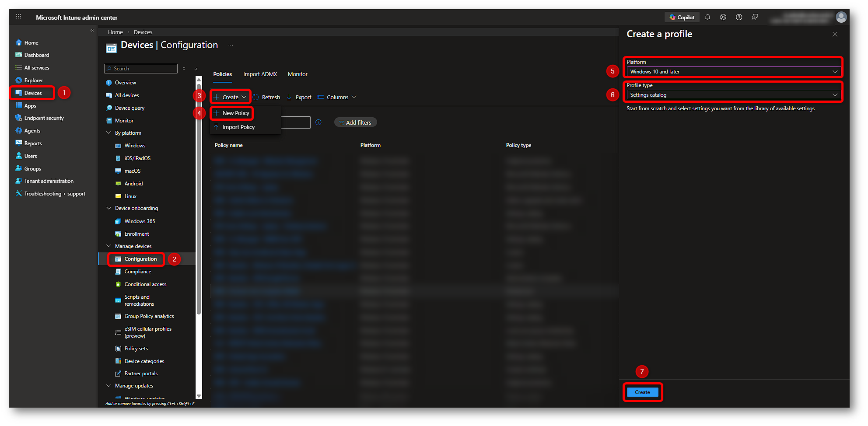Collapse the devices submenu with double chevron

[x=196, y=69]
